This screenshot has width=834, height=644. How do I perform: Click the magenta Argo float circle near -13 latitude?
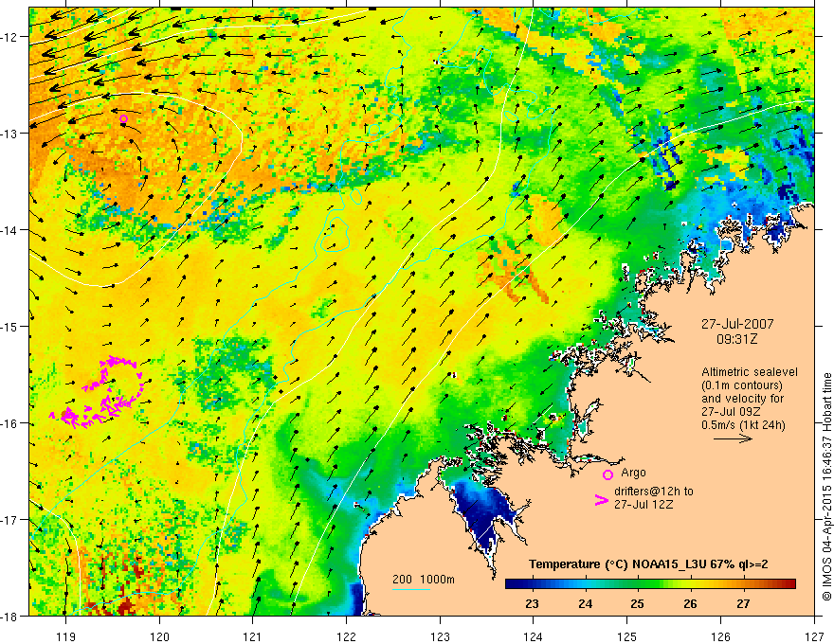123,118
